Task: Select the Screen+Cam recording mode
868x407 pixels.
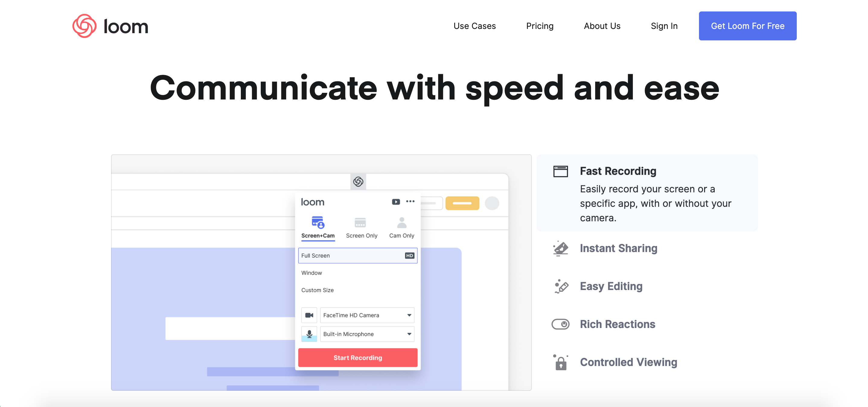Action: click(x=318, y=228)
